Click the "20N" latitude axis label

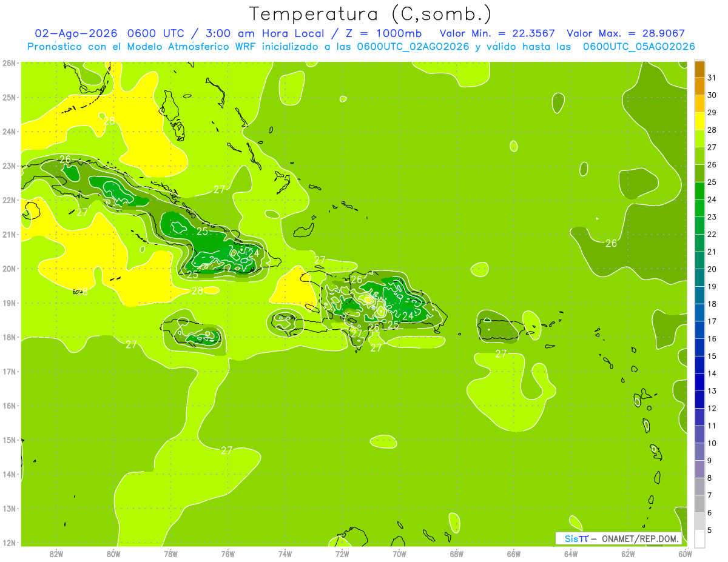(x=9, y=269)
